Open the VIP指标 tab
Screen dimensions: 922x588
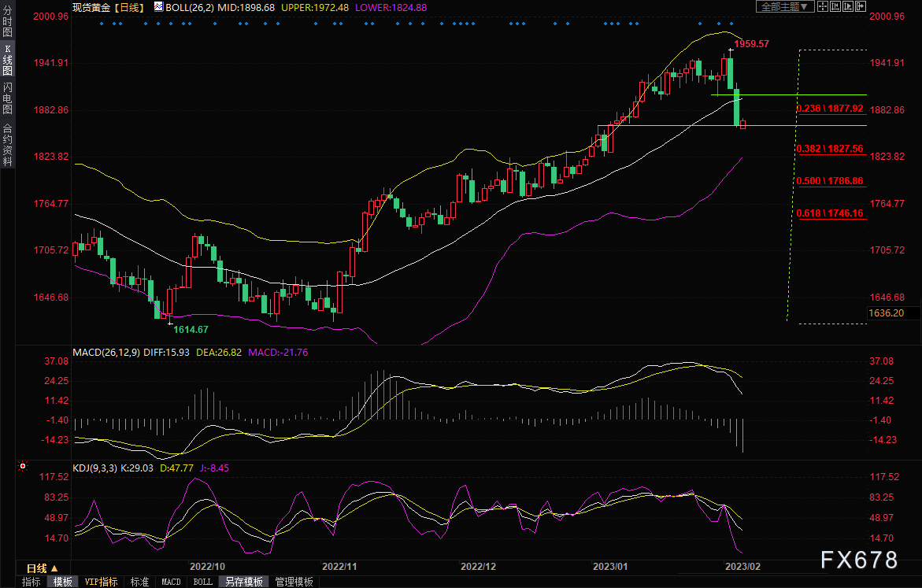pos(101,582)
